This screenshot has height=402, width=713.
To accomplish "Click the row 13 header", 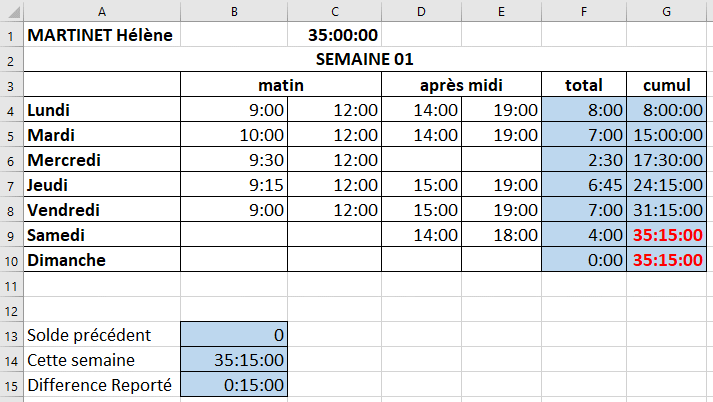I will click(x=11, y=335).
